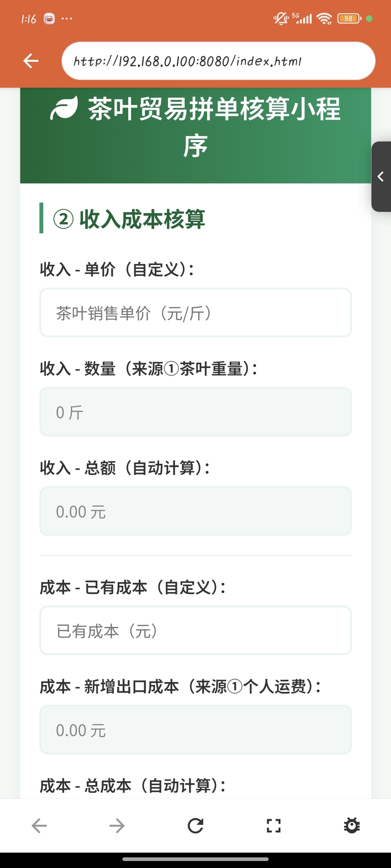The height and width of the screenshot is (868, 391).
Task: Open the gear icon in the bottom bar
Action: pyautogui.click(x=352, y=826)
